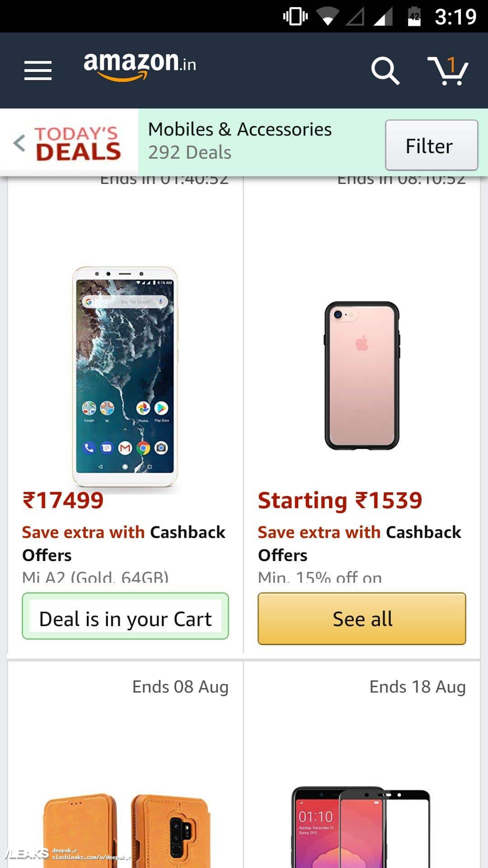Open the shopping cart icon

(x=448, y=71)
